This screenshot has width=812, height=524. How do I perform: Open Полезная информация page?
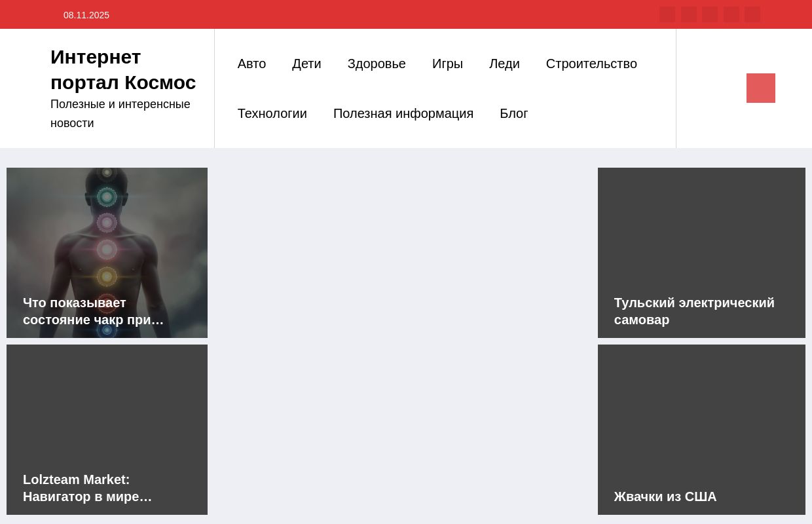[403, 113]
